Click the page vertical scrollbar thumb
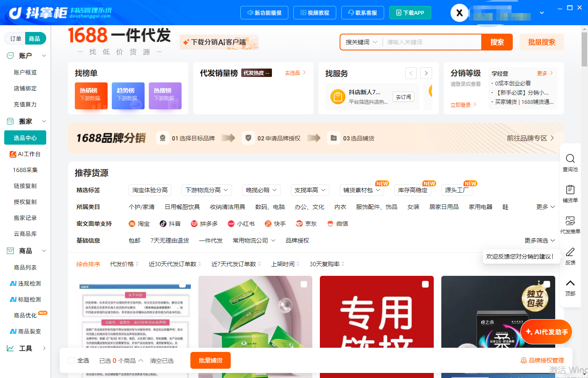 tap(584, 49)
